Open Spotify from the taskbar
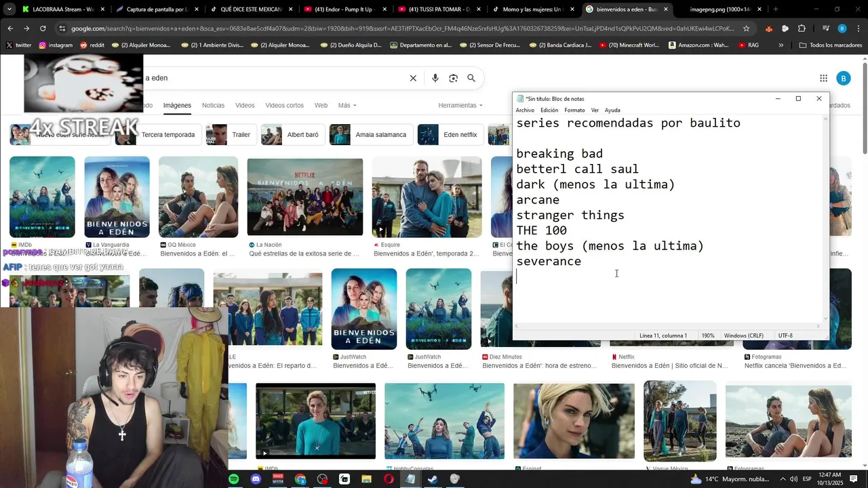Viewport: 868px width, 488px height. (233, 479)
